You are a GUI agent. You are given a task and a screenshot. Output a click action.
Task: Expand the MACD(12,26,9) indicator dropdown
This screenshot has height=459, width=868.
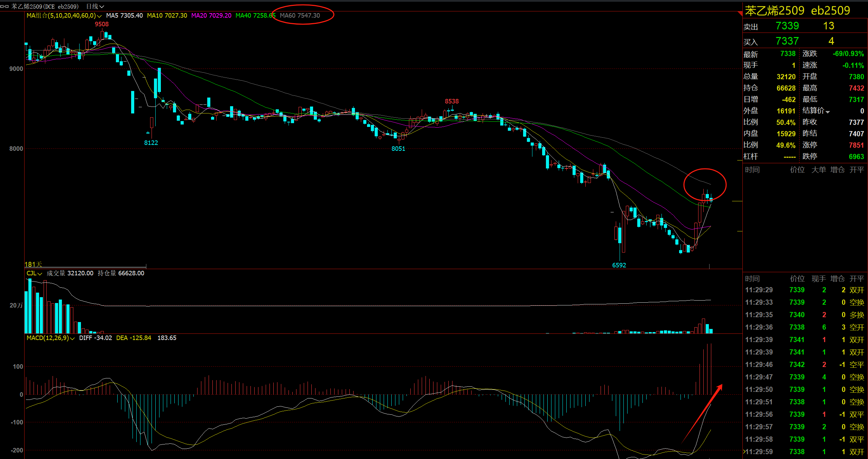pyautogui.click(x=72, y=338)
